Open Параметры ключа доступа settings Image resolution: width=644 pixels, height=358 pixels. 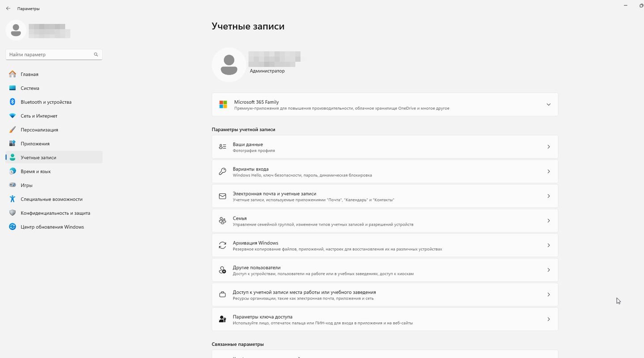(385, 319)
